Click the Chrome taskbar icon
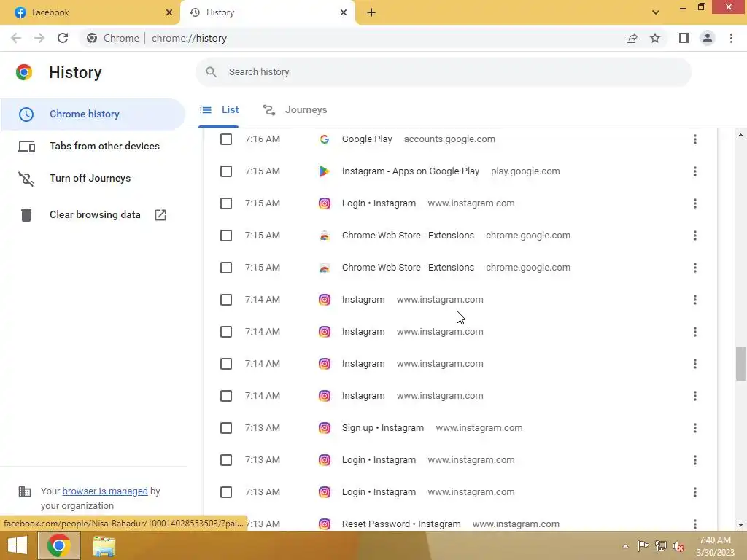The height and width of the screenshot is (560, 747). (58, 545)
